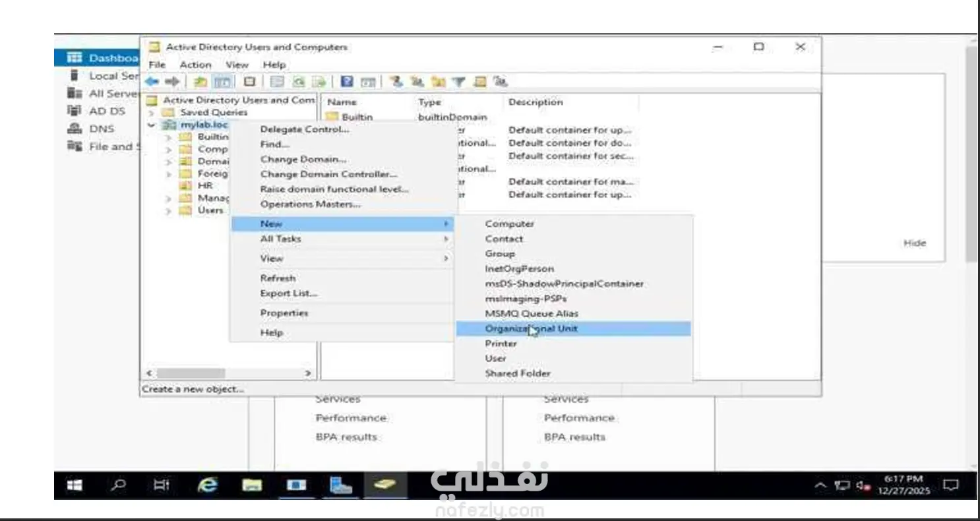980x521 pixels.
Task: Click the Dashboard icon in Server Manager
Action: click(x=75, y=57)
